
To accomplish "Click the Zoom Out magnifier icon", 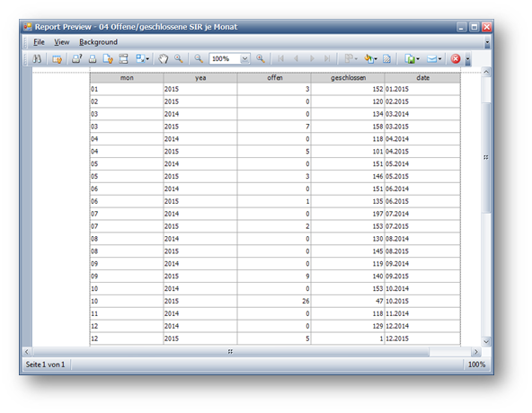I will tap(199, 59).
